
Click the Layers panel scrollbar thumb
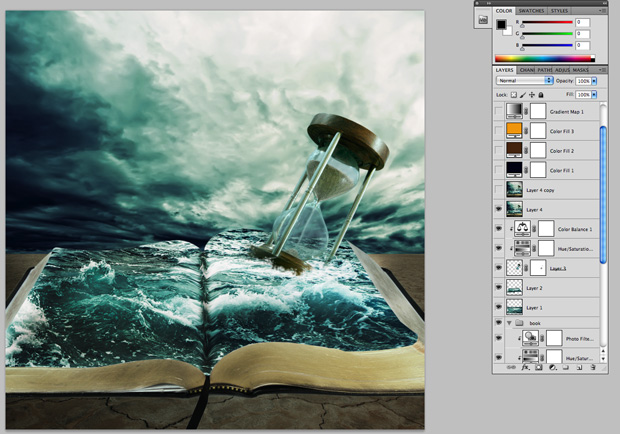point(603,194)
